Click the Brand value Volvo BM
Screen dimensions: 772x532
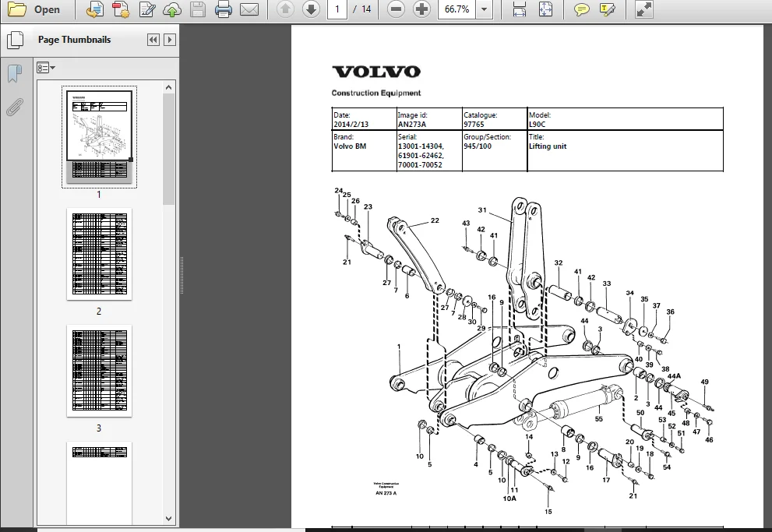click(350, 146)
